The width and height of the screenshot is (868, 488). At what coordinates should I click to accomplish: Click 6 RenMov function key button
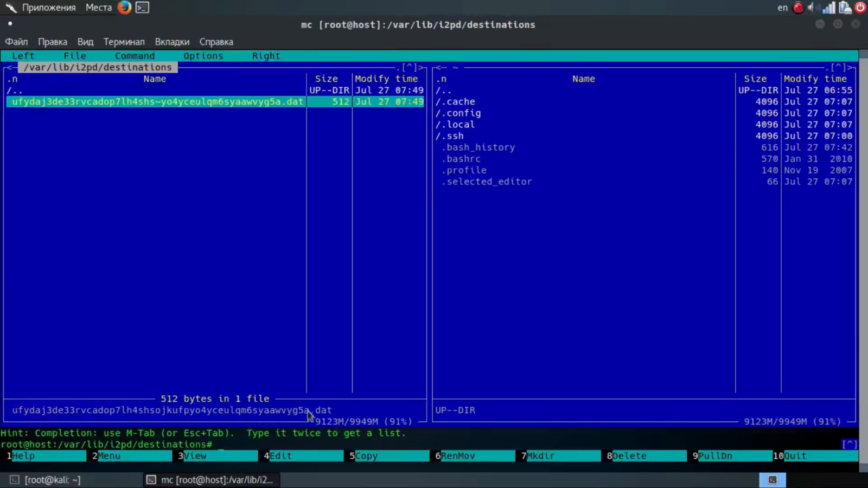tap(475, 455)
